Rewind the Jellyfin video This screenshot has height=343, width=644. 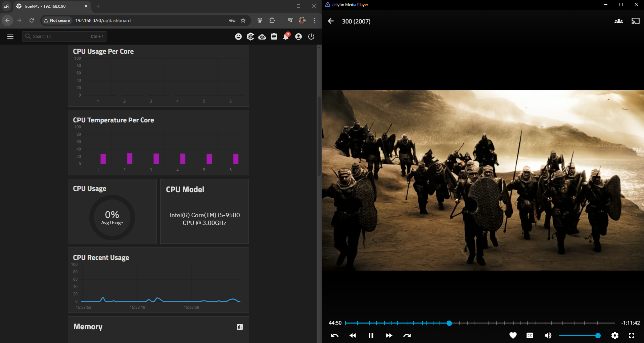tap(353, 335)
